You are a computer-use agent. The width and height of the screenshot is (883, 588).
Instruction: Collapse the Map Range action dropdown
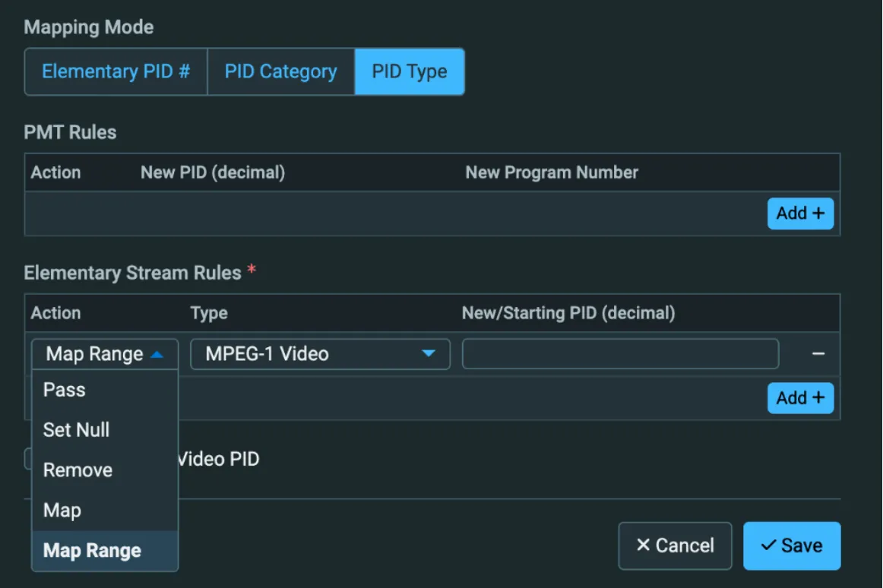[x=105, y=354]
